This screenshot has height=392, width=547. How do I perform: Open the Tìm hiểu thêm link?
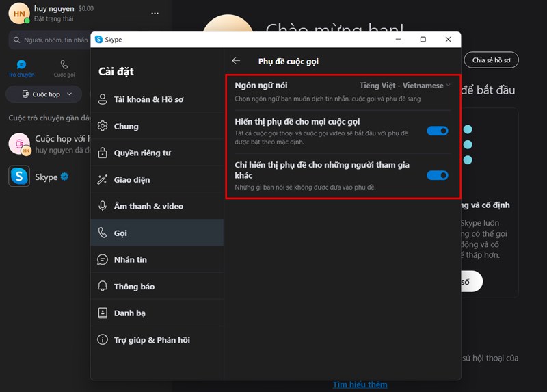tap(360, 384)
